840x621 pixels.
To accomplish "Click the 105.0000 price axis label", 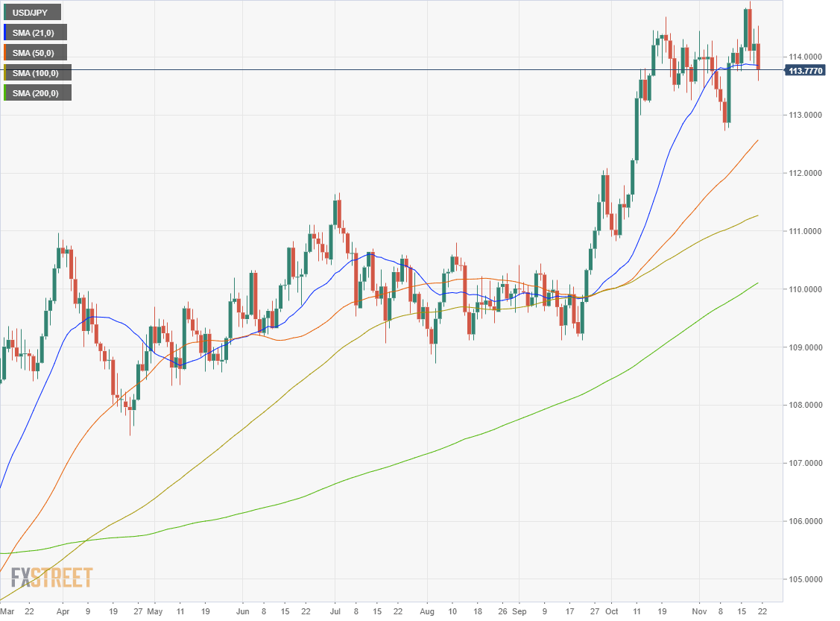I will tap(805, 579).
